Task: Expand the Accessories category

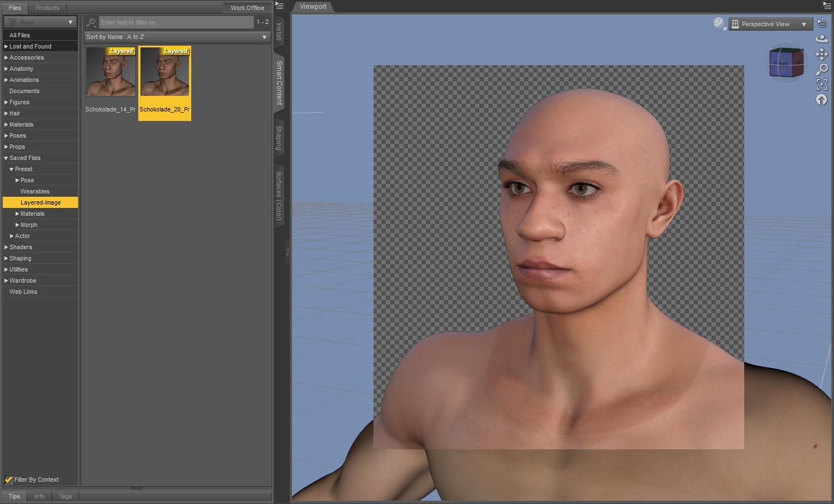Action: click(x=6, y=57)
